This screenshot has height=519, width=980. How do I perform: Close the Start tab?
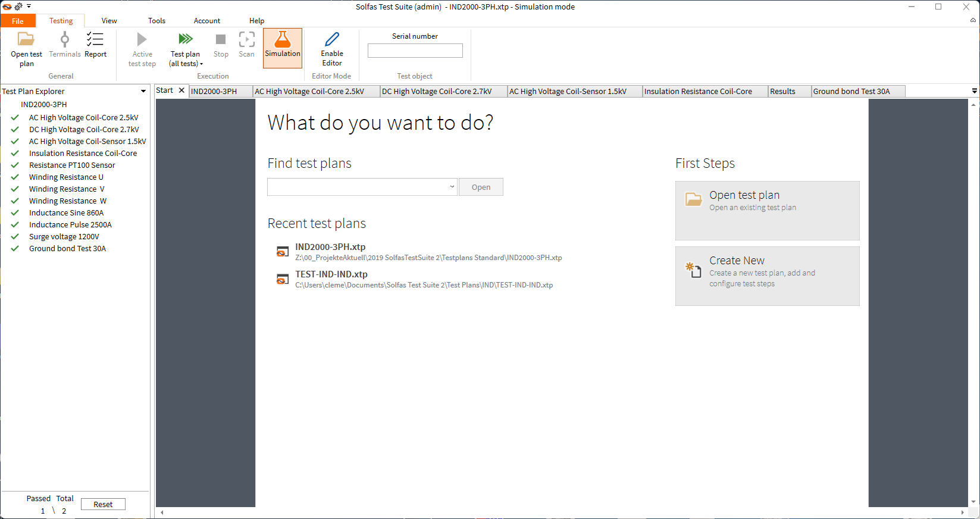pos(181,90)
